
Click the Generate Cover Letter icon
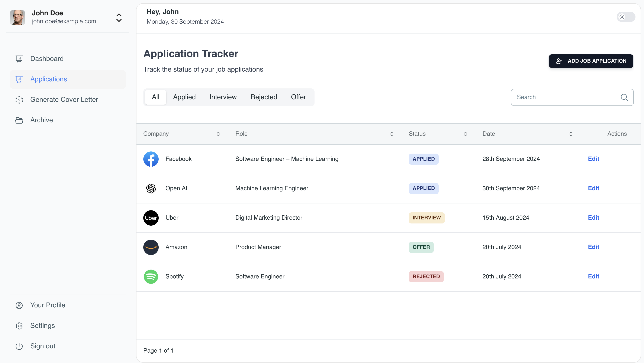point(19,100)
